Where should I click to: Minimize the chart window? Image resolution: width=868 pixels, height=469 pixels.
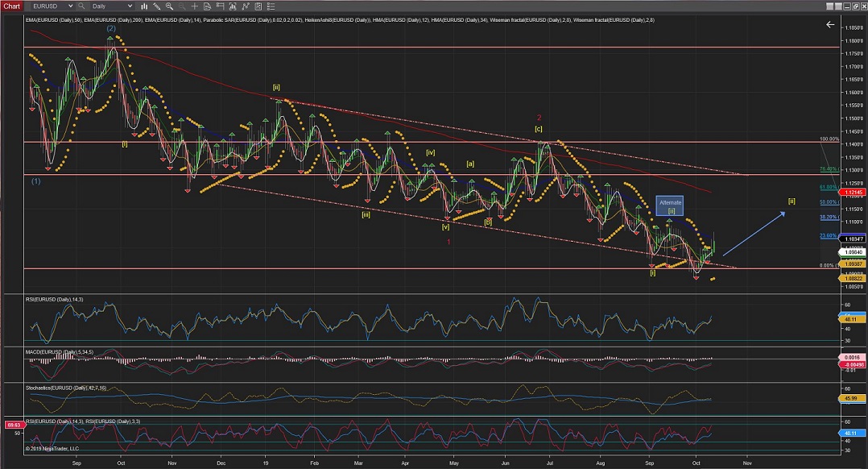pos(848,6)
